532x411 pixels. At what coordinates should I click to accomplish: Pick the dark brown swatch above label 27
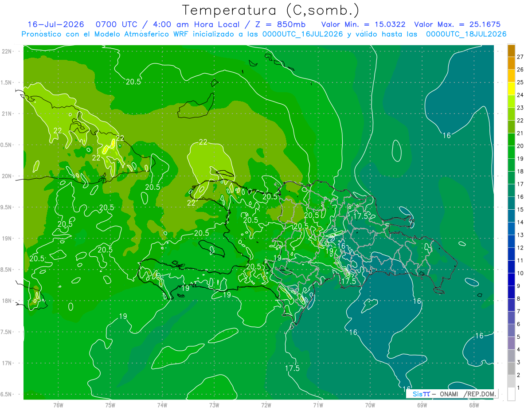(x=511, y=51)
